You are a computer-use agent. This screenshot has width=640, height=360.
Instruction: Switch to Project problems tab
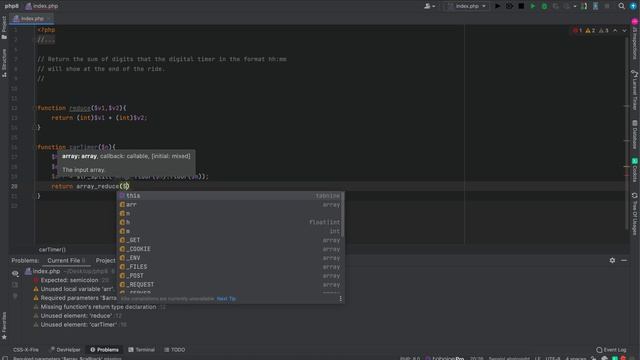click(105, 260)
